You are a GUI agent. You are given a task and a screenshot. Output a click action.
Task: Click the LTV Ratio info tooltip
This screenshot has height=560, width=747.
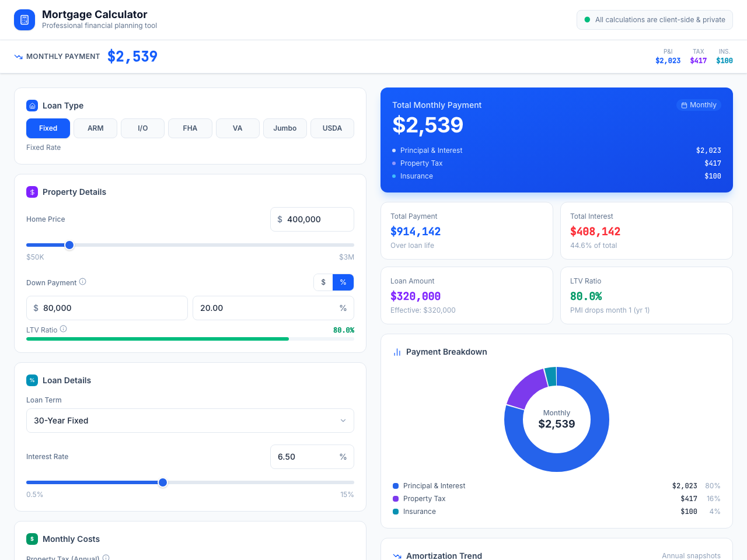pyautogui.click(x=64, y=328)
